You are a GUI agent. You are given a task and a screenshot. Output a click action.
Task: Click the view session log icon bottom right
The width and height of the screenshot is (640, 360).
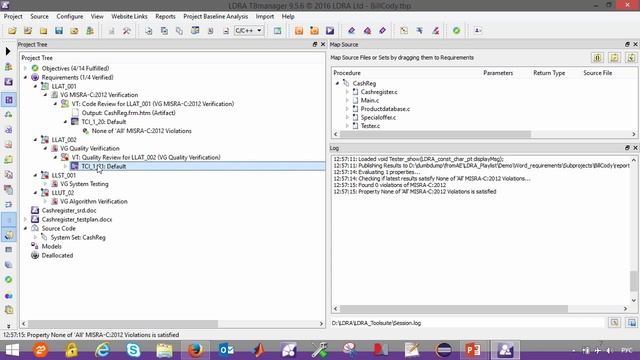(631, 323)
